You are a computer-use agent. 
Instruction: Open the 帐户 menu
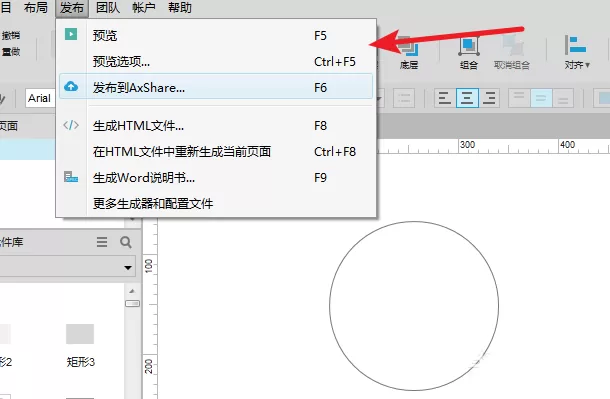pyautogui.click(x=144, y=7)
